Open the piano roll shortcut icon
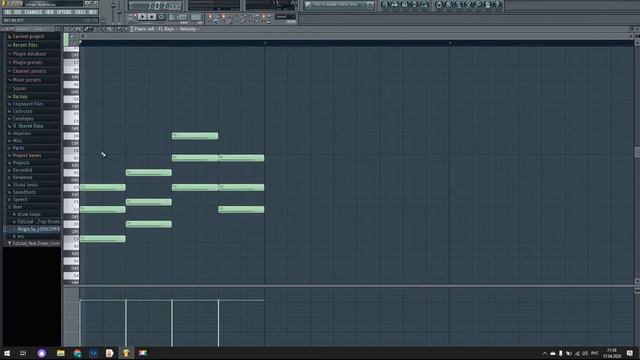The image size is (640, 360). [x=404, y=5]
